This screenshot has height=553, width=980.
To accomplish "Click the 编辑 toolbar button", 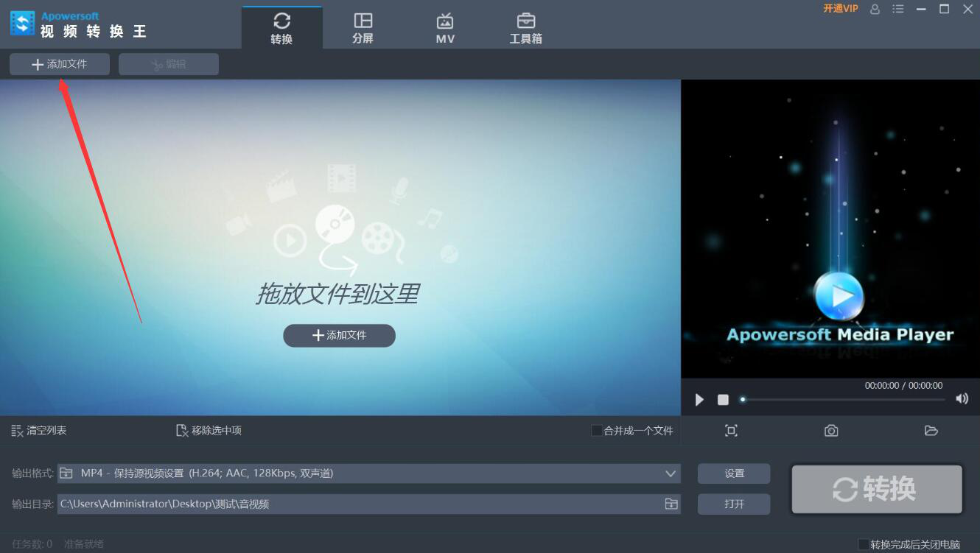I will (x=169, y=64).
